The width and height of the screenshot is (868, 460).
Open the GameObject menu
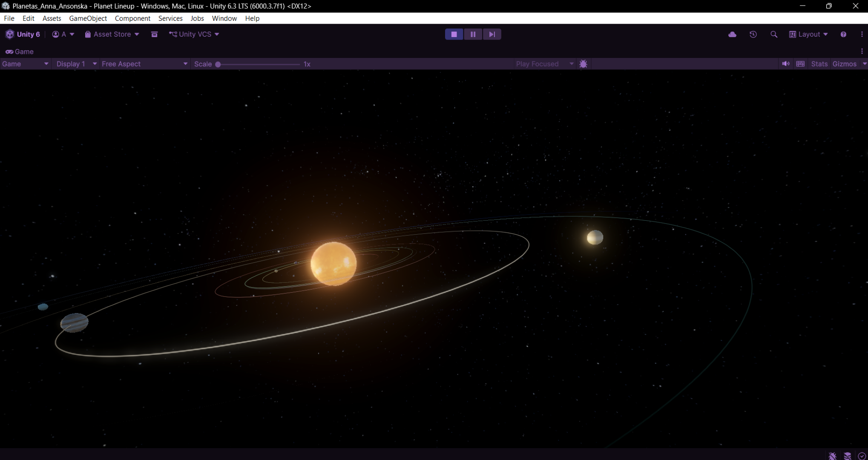click(x=88, y=18)
